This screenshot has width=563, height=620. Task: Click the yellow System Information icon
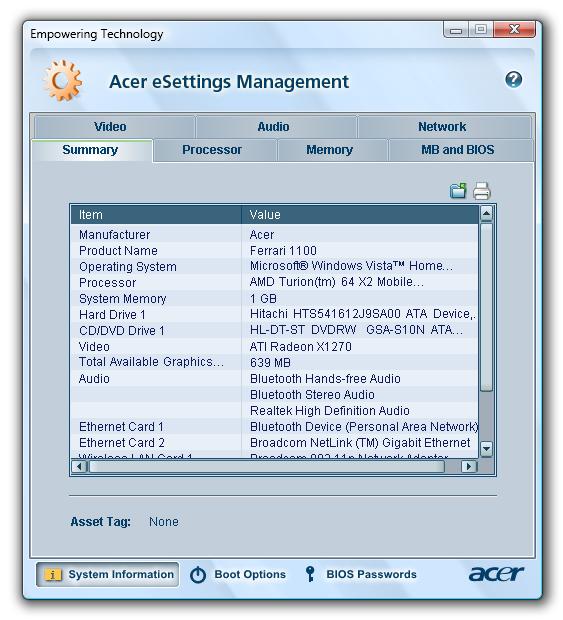coord(53,575)
